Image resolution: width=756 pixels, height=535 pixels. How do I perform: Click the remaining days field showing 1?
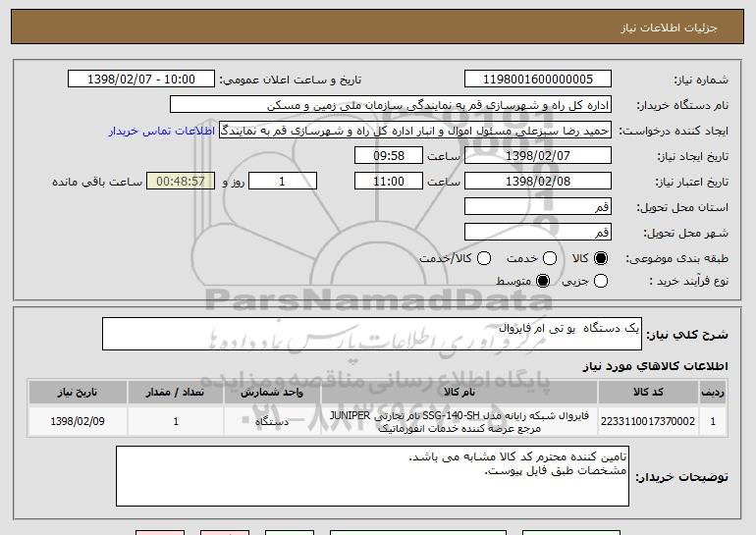tap(283, 182)
